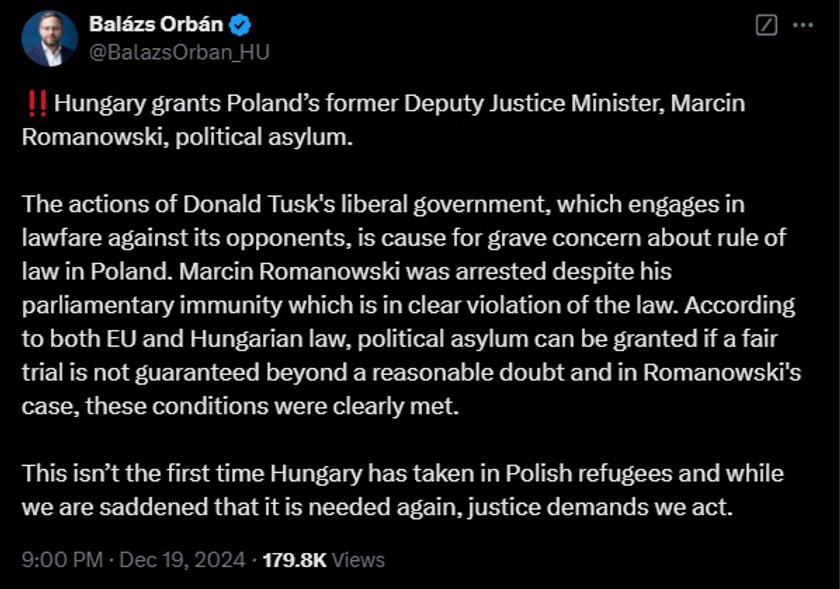The image size is (840, 589).
Task: Open Balázs Orbán's profile picture
Action: (x=49, y=39)
